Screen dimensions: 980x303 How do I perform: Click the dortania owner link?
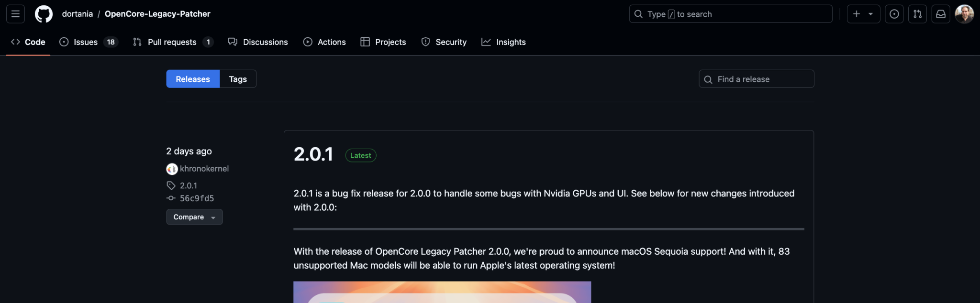[78, 14]
